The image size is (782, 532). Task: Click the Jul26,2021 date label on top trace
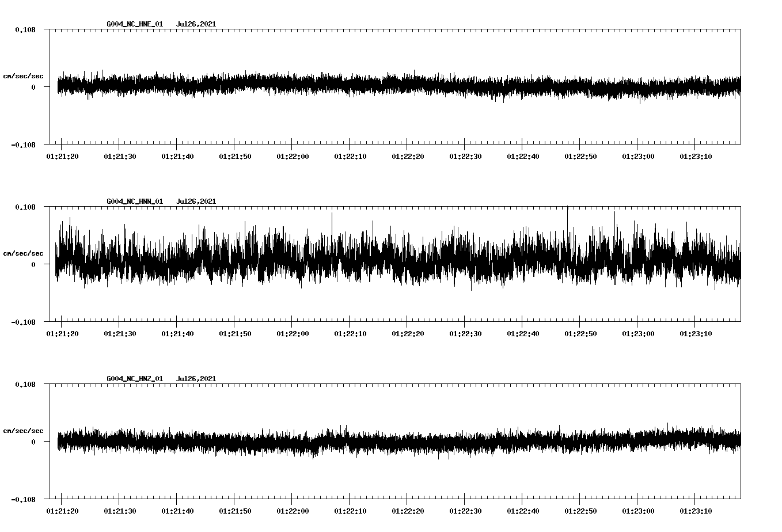coord(196,24)
